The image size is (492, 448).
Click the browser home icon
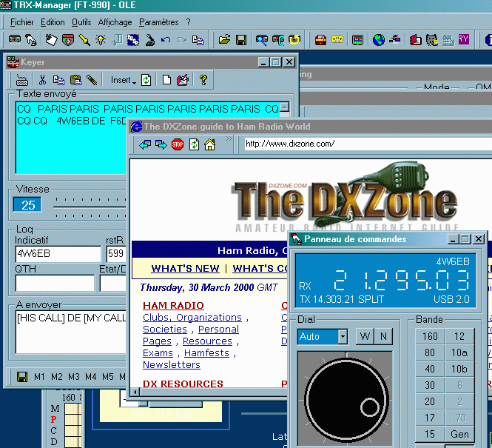click(x=210, y=144)
